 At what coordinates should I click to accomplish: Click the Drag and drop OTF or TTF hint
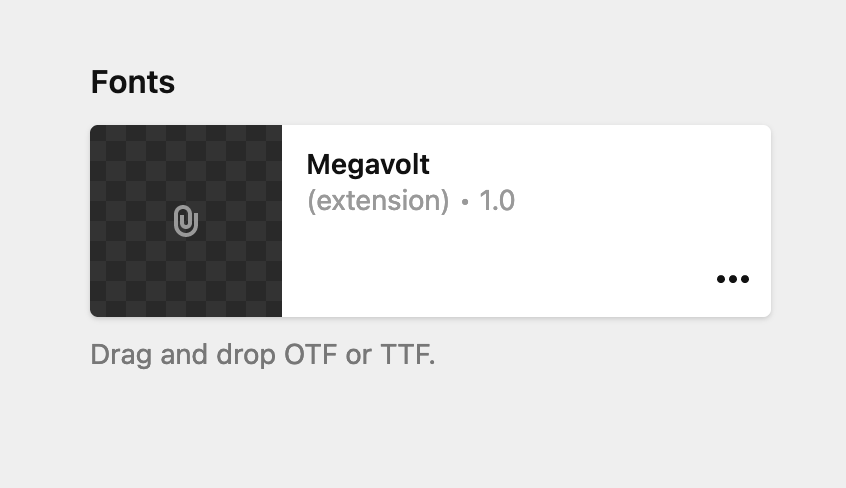click(x=263, y=355)
